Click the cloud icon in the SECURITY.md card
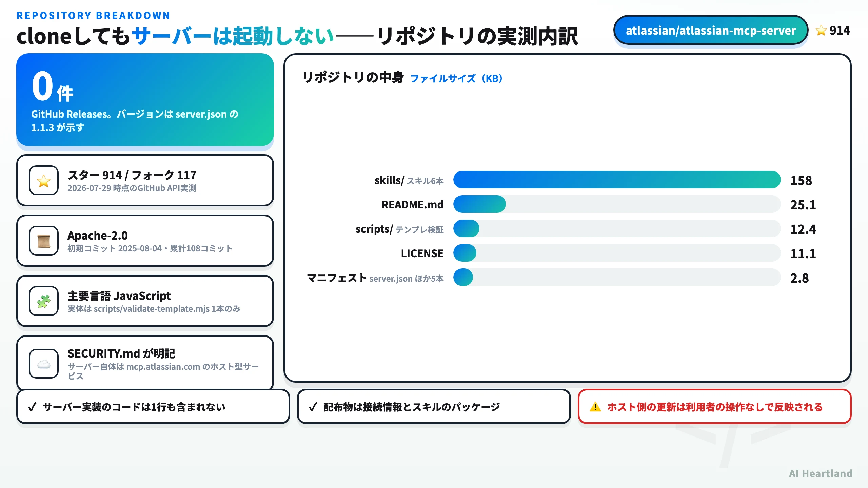This screenshot has height=488, width=868. click(x=44, y=364)
